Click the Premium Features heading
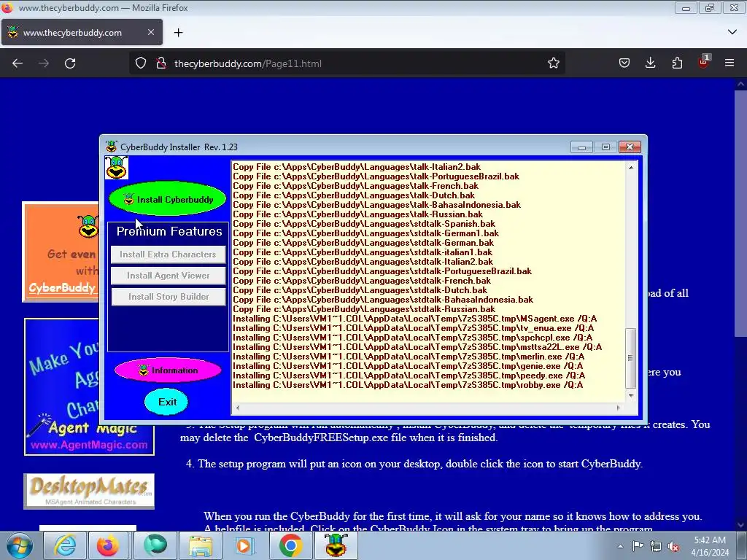747x560 pixels. pyautogui.click(x=169, y=231)
